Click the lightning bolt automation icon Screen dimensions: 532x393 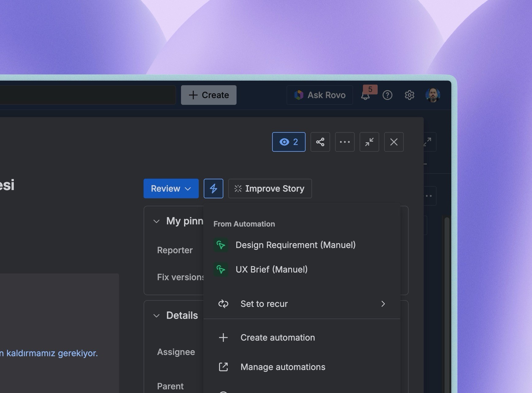click(213, 189)
